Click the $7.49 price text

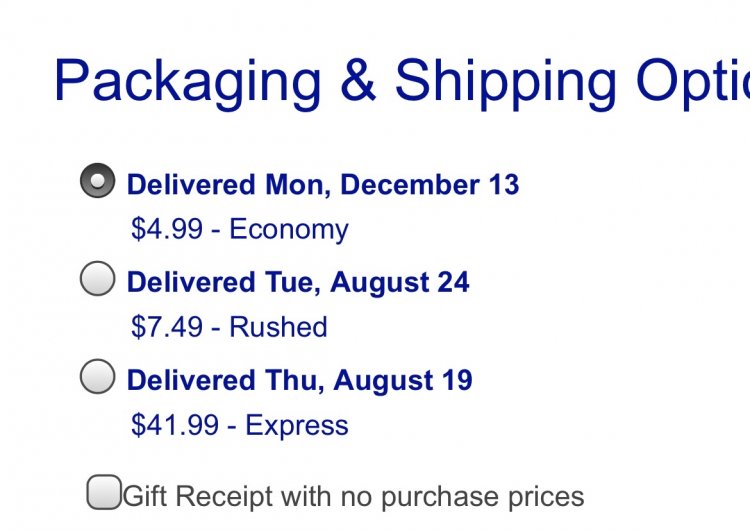pyautogui.click(x=166, y=327)
